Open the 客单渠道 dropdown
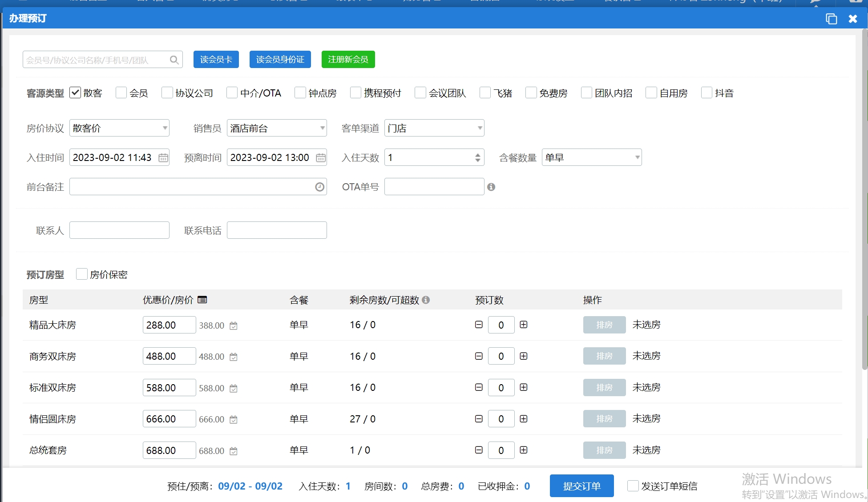868x502 pixels. [434, 128]
